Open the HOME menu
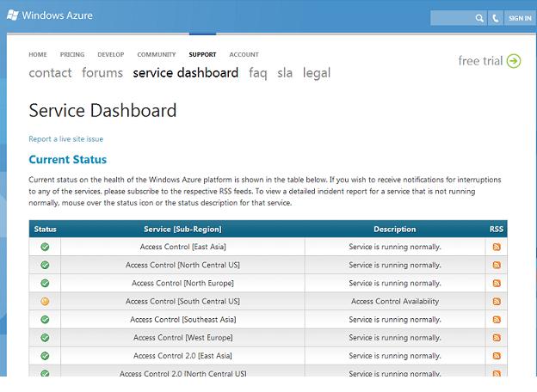This screenshot has width=537, height=392. 38,54
